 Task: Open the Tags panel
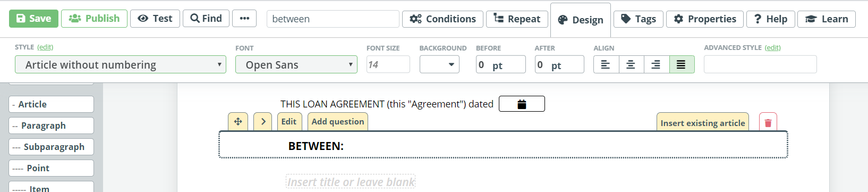pyautogui.click(x=639, y=19)
